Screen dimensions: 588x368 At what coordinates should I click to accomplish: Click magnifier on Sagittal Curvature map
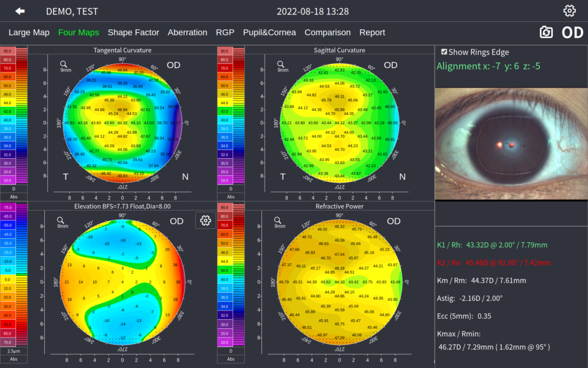(x=280, y=64)
